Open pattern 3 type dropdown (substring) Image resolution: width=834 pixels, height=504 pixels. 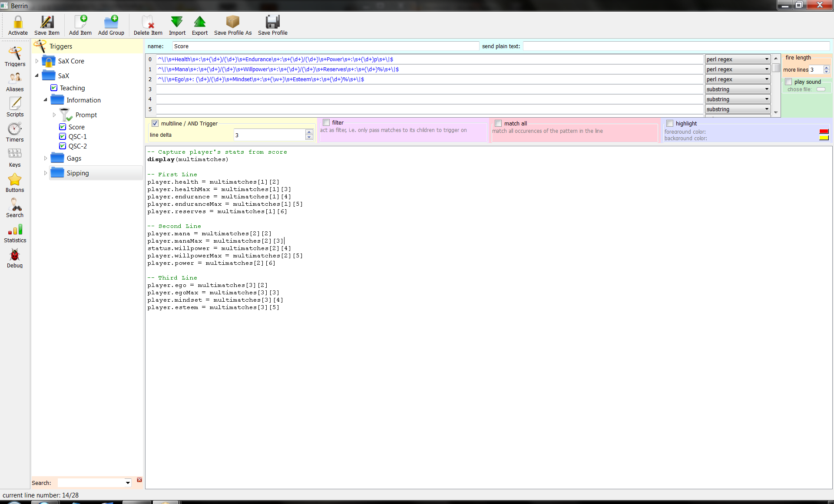738,89
